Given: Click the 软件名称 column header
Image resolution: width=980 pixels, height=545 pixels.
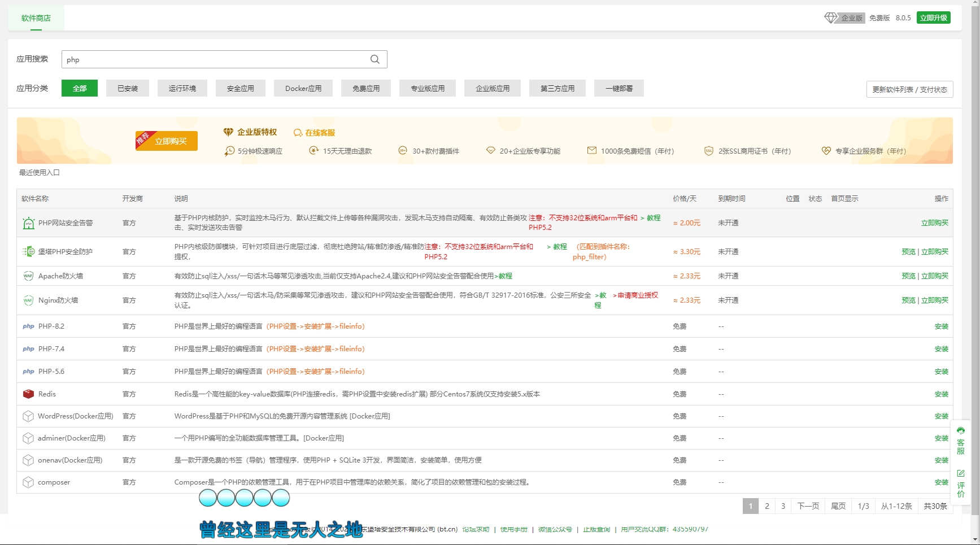Looking at the screenshot, I should pos(35,199).
